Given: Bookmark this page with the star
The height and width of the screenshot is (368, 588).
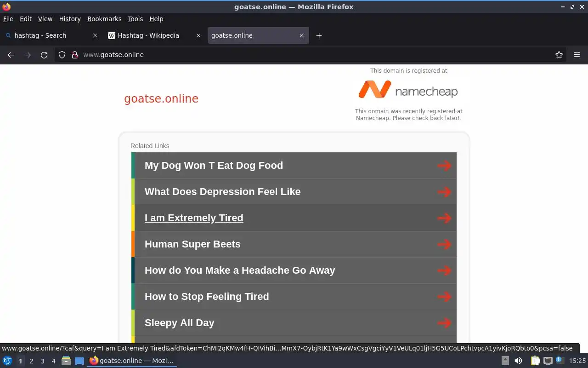Looking at the screenshot, I should (x=559, y=55).
